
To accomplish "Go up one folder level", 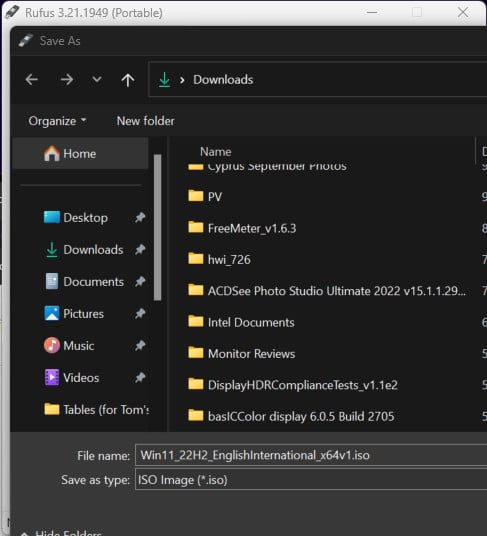I will 128,80.
